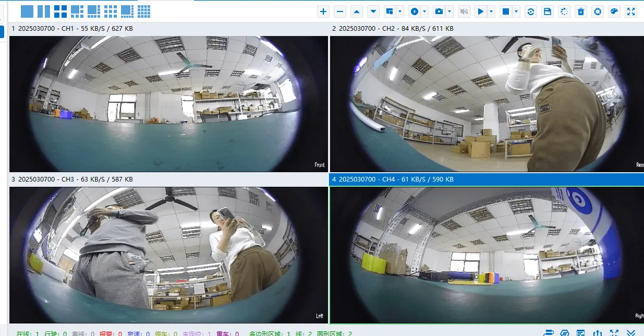644x336 pixels.
Task: Click the minus (remove) toolbar button
Action: pyautogui.click(x=340, y=11)
